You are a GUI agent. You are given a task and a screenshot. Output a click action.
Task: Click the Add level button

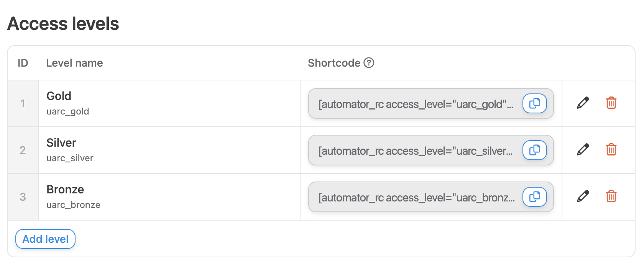pos(45,239)
